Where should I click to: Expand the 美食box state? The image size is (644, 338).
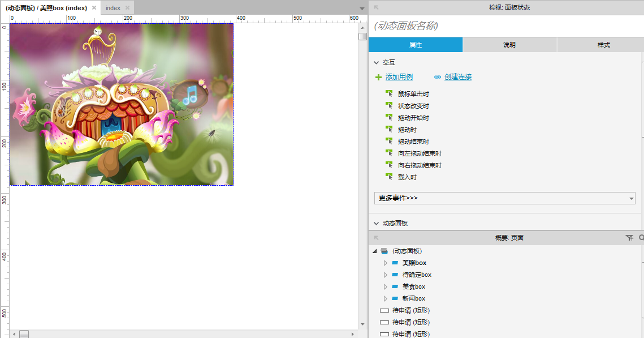tap(385, 286)
